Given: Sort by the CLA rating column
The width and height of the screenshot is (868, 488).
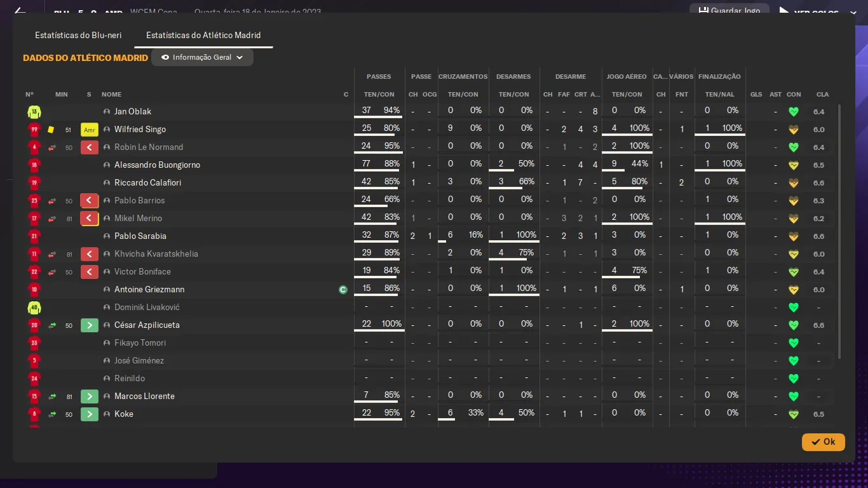Looking at the screenshot, I should click(x=822, y=95).
